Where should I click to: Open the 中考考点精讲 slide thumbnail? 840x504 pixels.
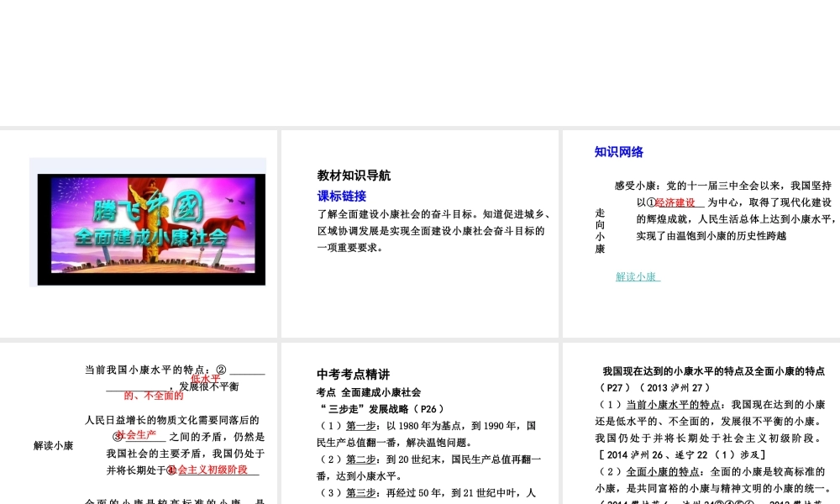click(x=419, y=423)
